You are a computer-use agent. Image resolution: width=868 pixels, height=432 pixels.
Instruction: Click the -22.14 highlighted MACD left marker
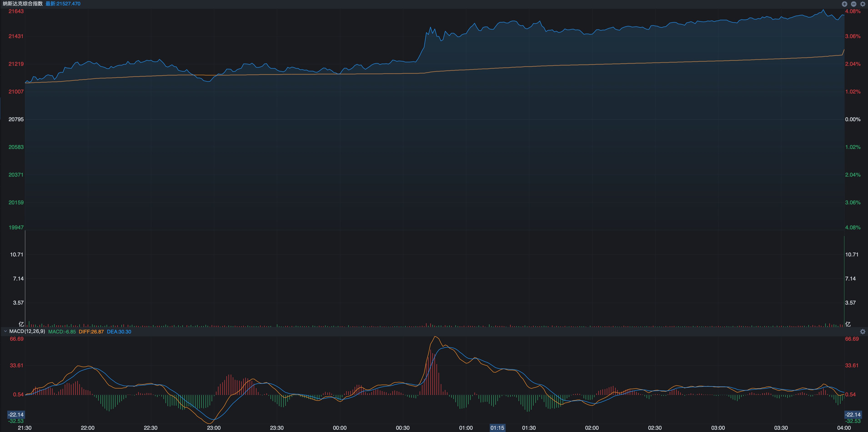(x=16, y=415)
